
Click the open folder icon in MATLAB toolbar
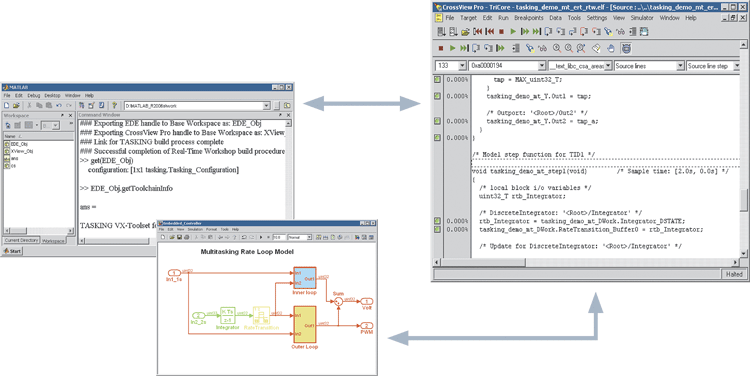pyautogui.click(x=16, y=105)
